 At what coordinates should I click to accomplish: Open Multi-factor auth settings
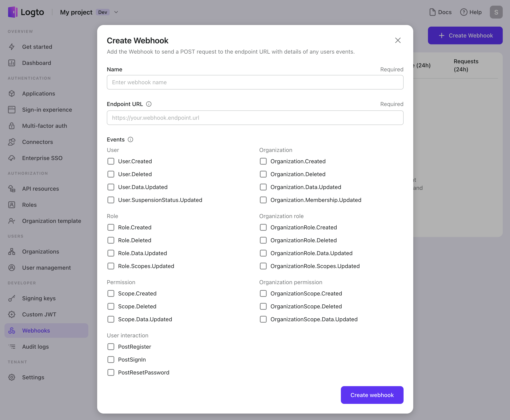pyautogui.click(x=45, y=126)
